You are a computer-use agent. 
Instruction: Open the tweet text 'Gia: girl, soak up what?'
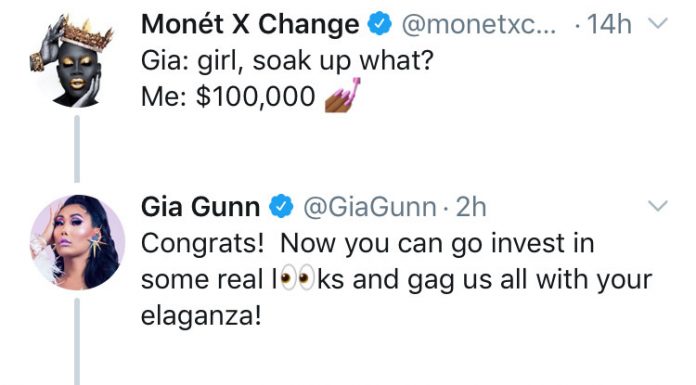[x=287, y=61]
